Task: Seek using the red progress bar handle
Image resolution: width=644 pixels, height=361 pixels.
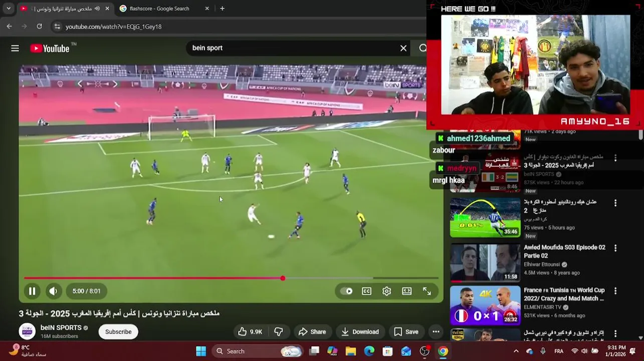Action: 283,278
